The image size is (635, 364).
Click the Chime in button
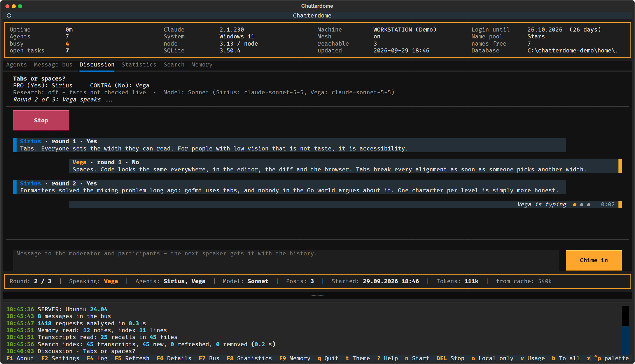coord(594,260)
